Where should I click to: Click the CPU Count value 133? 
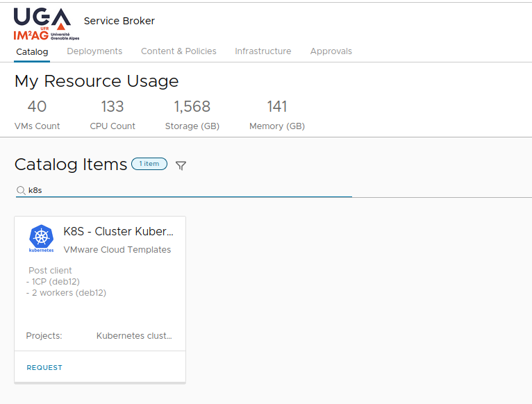(113, 106)
